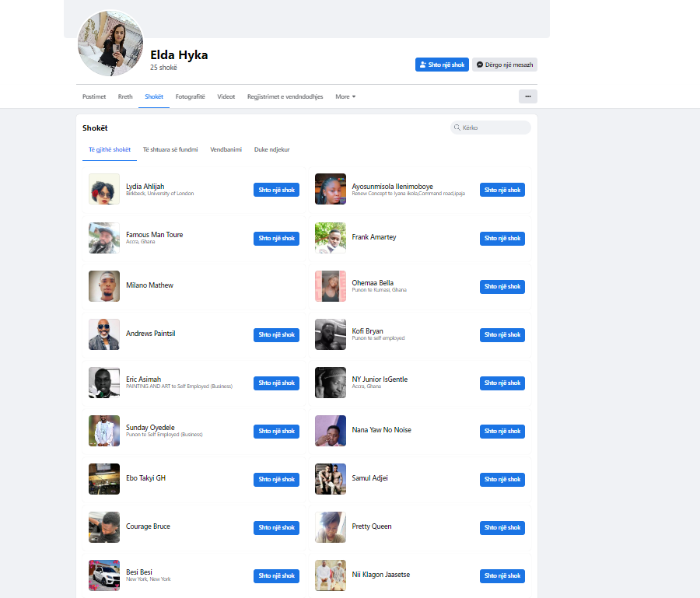This screenshot has width=700, height=598.
Task: Add Frank Amartey as a friend
Action: pos(502,238)
